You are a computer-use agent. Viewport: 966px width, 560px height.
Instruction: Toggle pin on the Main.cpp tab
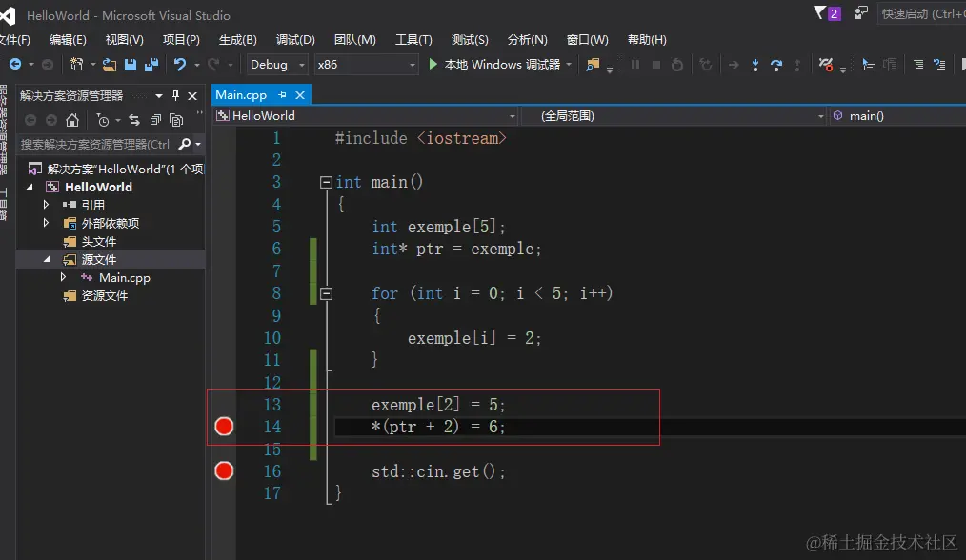click(x=282, y=95)
